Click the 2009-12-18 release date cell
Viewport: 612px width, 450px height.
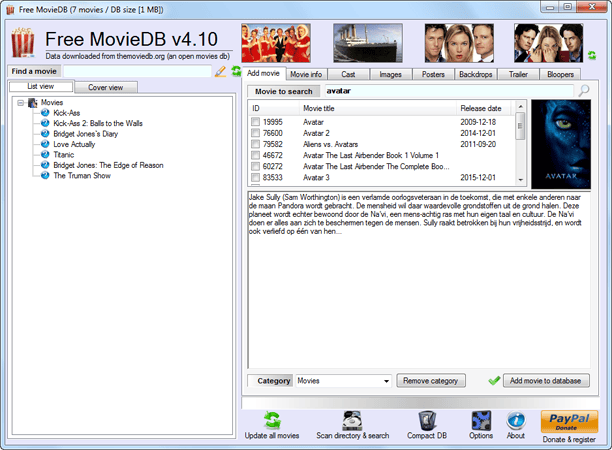coord(478,122)
